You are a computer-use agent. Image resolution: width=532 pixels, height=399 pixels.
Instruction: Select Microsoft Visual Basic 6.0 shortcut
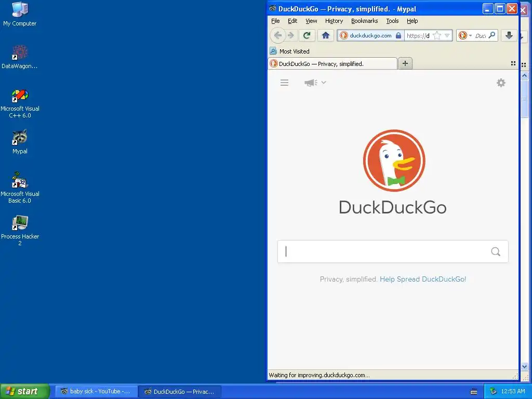(x=20, y=188)
